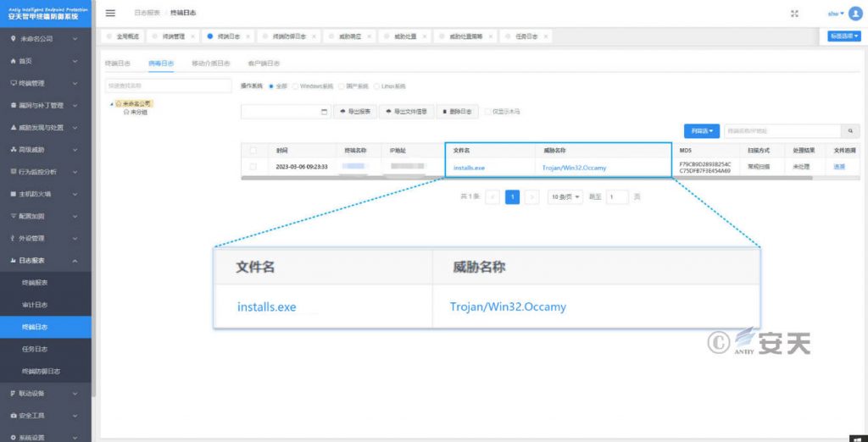This screenshot has width=868, height=442.
Task: Go to previous page arrow in pagination
Action: (492, 197)
